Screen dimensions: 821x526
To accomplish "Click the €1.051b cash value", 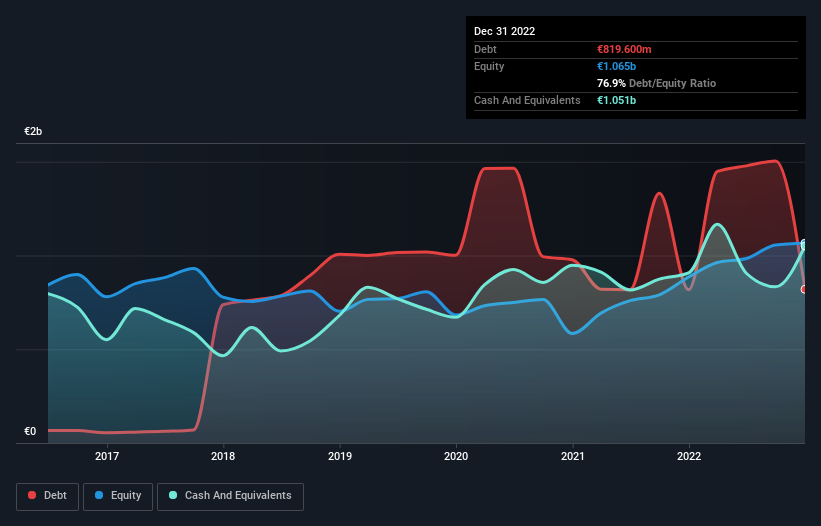I will [616, 100].
